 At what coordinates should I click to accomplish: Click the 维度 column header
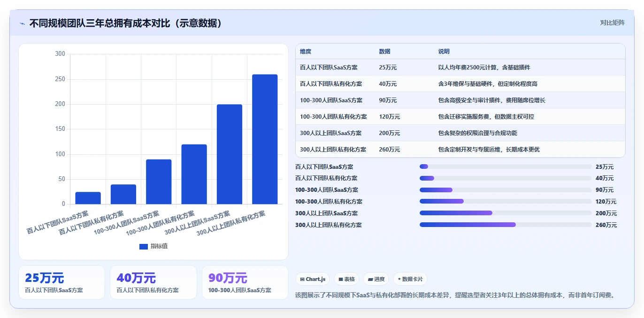pos(306,52)
